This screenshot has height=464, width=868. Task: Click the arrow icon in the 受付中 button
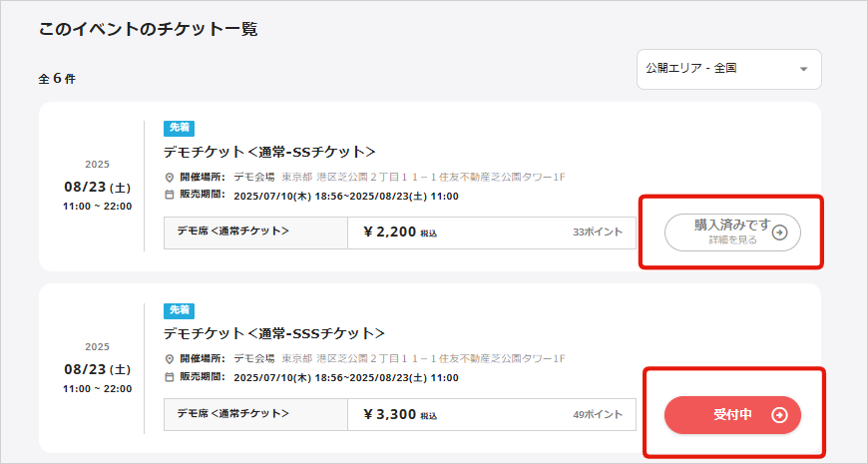[780, 415]
